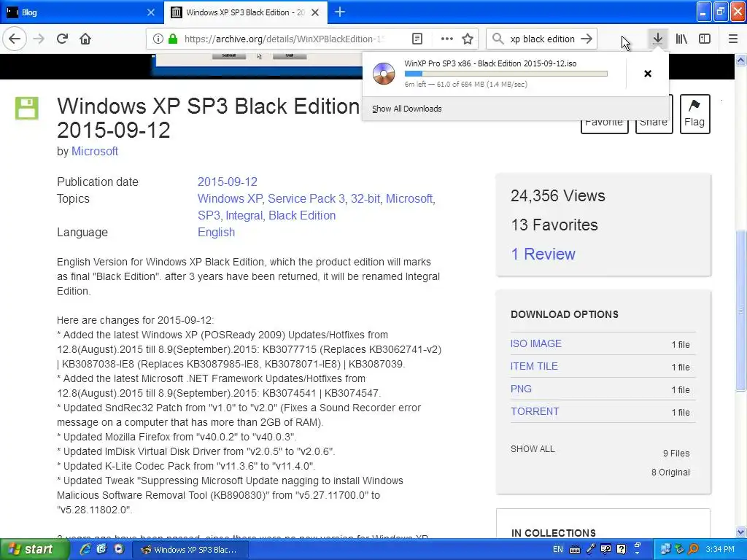Viewport: 747px width, 560px height.
Task: Click the orange magnifier tray icon
Action: click(694, 550)
